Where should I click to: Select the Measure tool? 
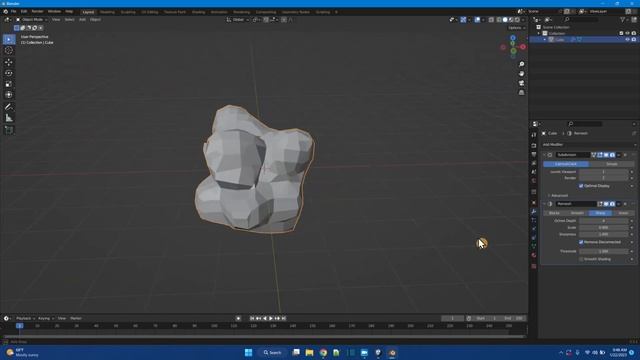[x=9, y=118]
